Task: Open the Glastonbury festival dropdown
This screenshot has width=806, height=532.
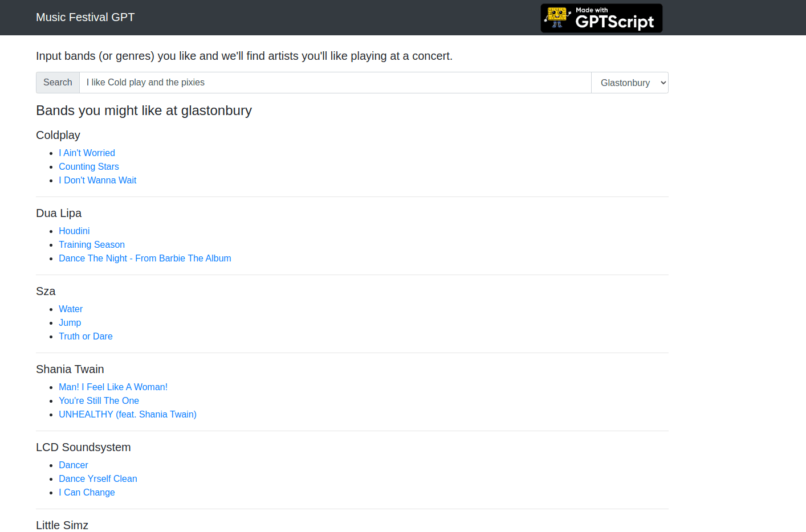Action: click(x=630, y=83)
